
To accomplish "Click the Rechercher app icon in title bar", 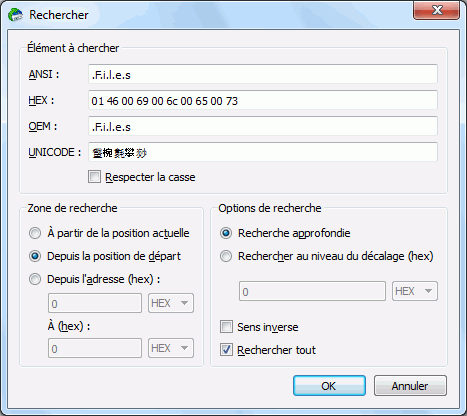I will click(x=16, y=15).
